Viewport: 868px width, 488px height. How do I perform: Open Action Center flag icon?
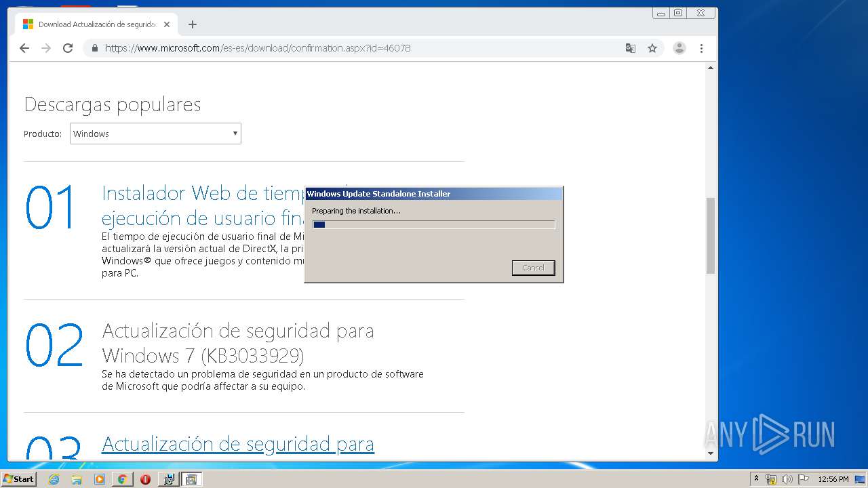804,479
